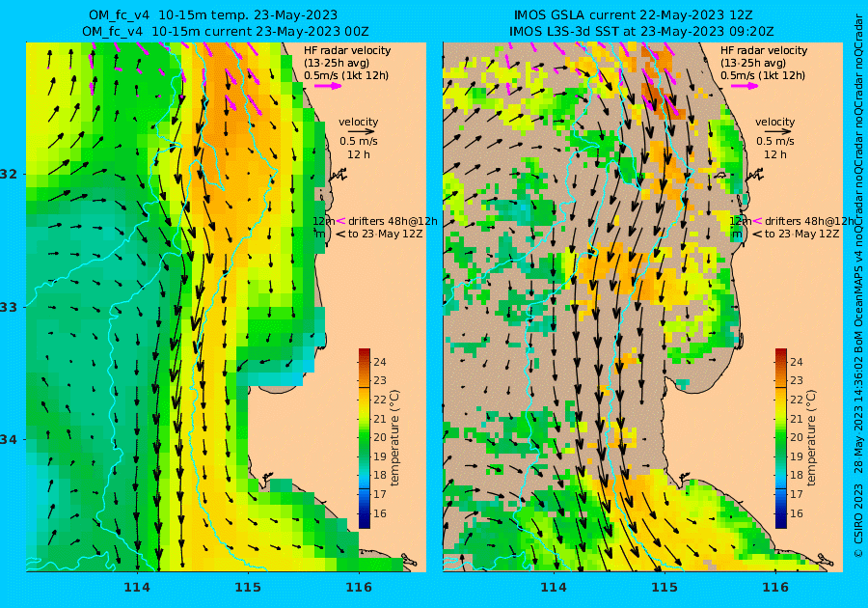Click the '17' value on right colorbar
This screenshot has width=868, height=608.
click(x=796, y=494)
